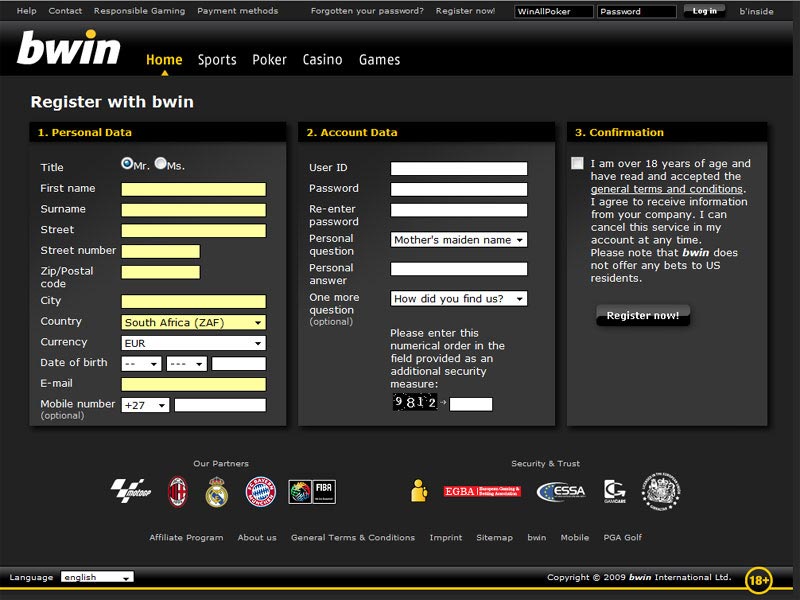
Task: Focus the birth year field
Action: [239, 364]
